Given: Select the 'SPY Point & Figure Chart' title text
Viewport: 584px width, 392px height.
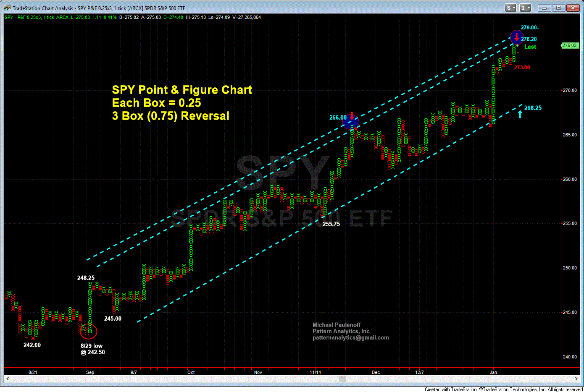Looking at the screenshot, I should coord(182,90).
